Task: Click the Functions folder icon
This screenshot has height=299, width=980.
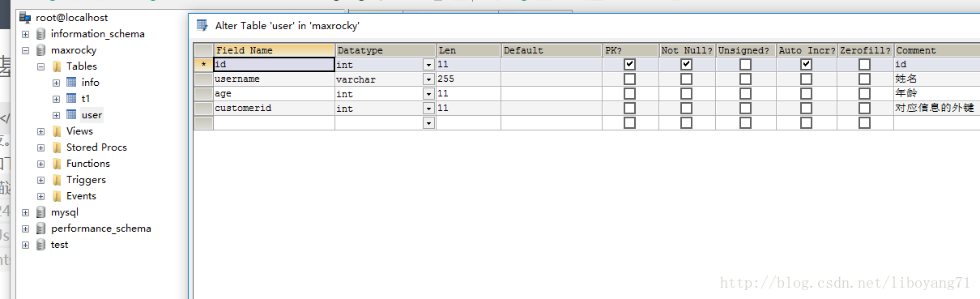Action: (57, 163)
